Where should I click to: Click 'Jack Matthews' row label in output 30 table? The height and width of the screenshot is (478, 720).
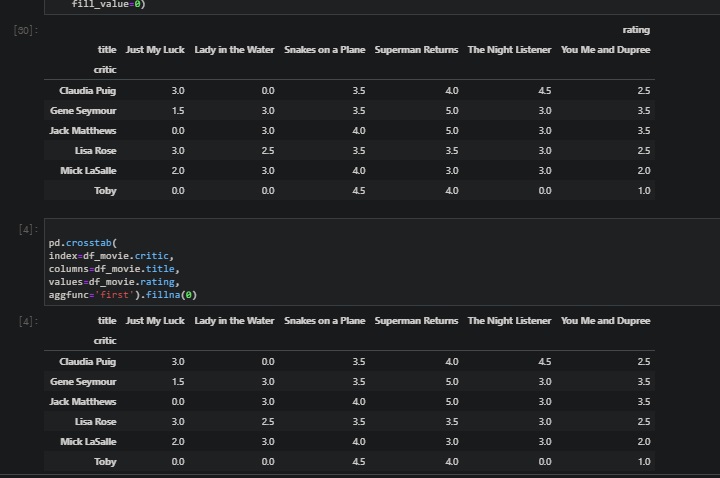coord(83,131)
